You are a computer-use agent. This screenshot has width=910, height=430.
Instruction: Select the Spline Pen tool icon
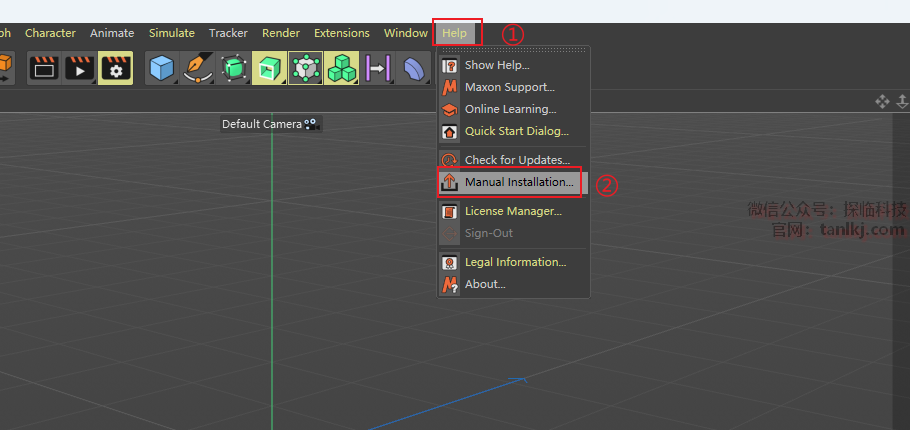tap(196, 68)
